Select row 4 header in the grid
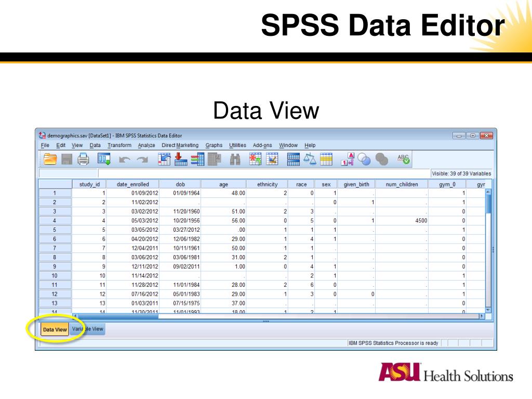 pyautogui.click(x=55, y=220)
